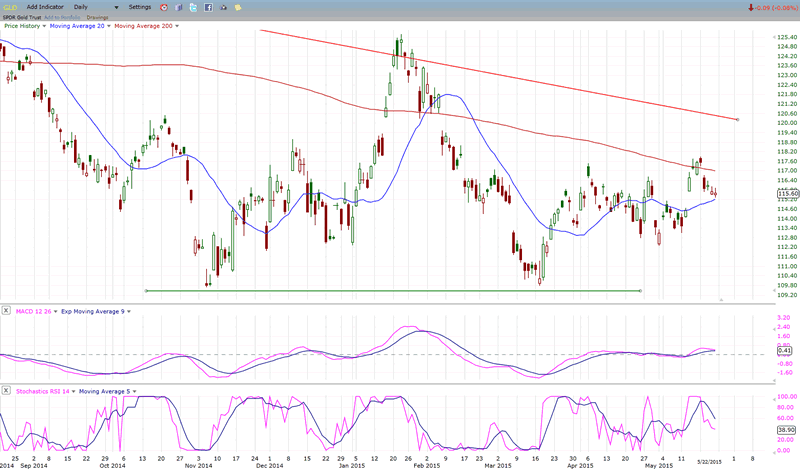This screenshot has width=800, height=469.
Task: Click the SPDR Gold Trust name
Action: 22,17
